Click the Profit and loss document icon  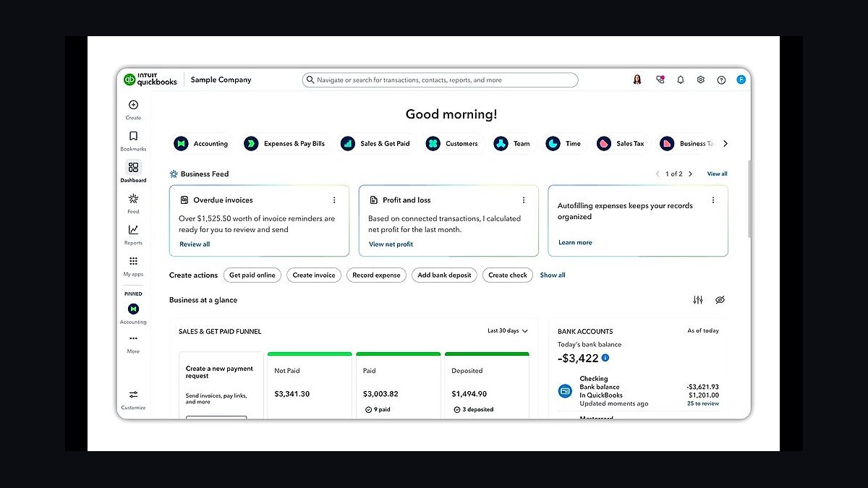point(374,200)
